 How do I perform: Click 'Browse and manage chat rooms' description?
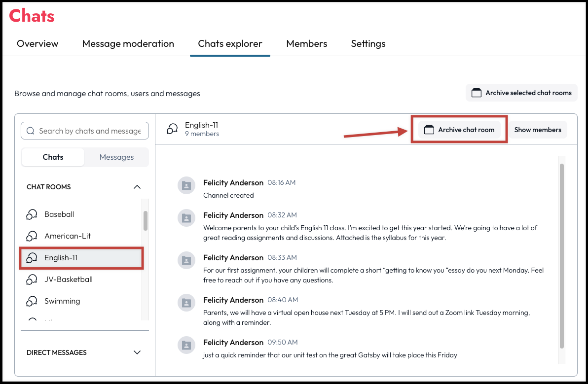[x=107, y=94]
